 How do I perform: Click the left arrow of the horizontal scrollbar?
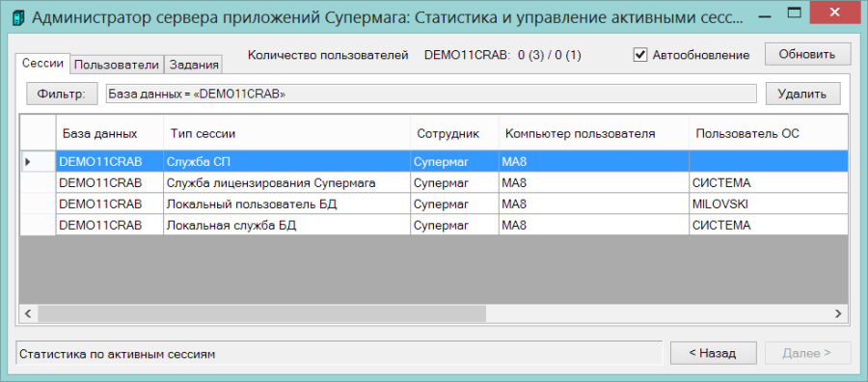coord(27,314)
